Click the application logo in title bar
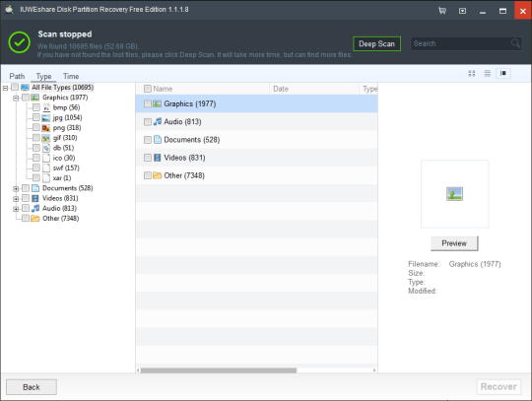Viewport: 532px width, 401px height. [x=10, y=10]
